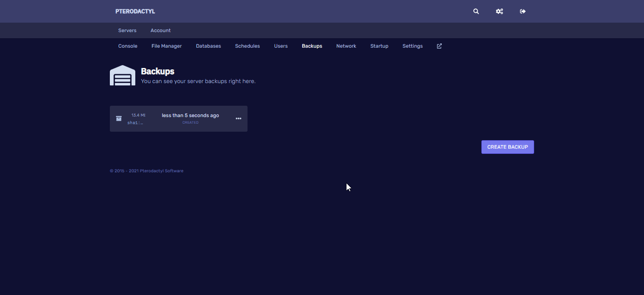Go to the Servers page
Viewport: 644px width, 295px height.
(127, 31)
